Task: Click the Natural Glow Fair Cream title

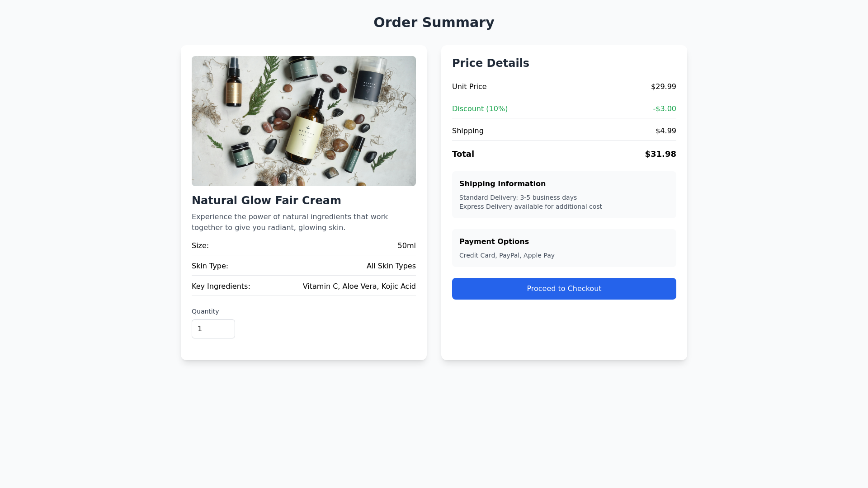Action: pyautogui.click(x=266, y=201)
